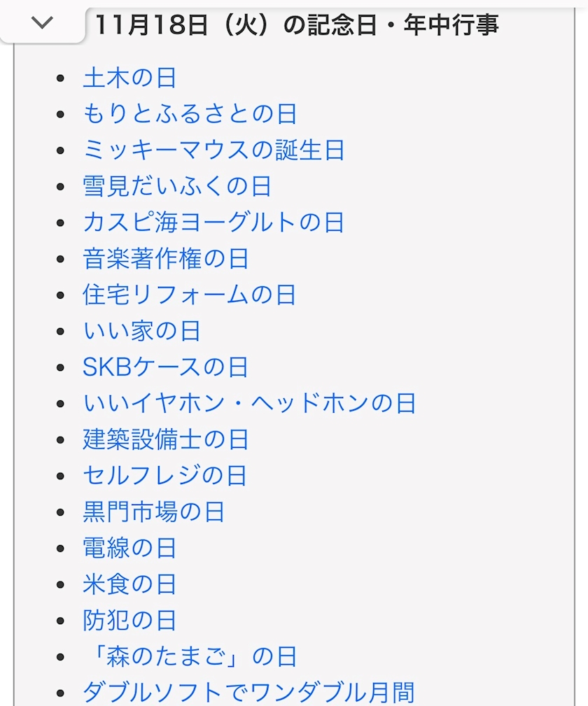Open the 土木の日 link
Screen dimensions: 588x706
(129, 78)
